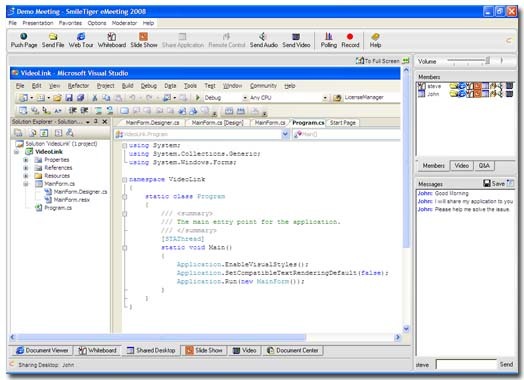Image resolution: width=524 pixels, height=380 pixels.
Task: Click the green Start Debugging arrow
Action: click(x=197, y=98)
